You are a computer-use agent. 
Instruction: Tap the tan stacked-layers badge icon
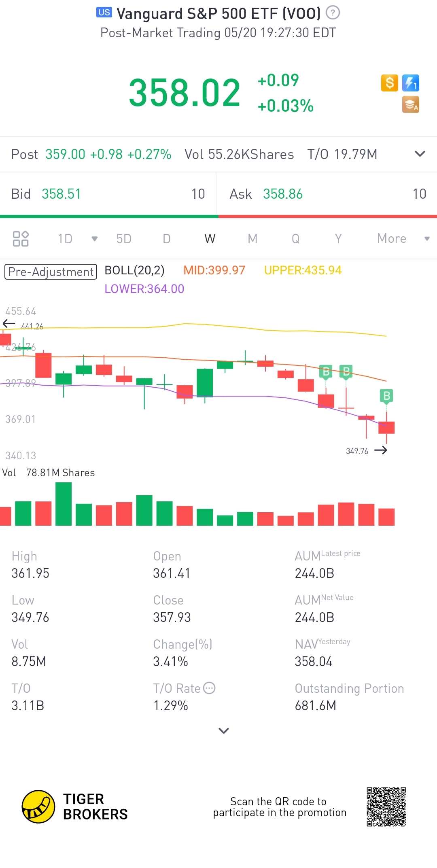(x=411, y=104)
